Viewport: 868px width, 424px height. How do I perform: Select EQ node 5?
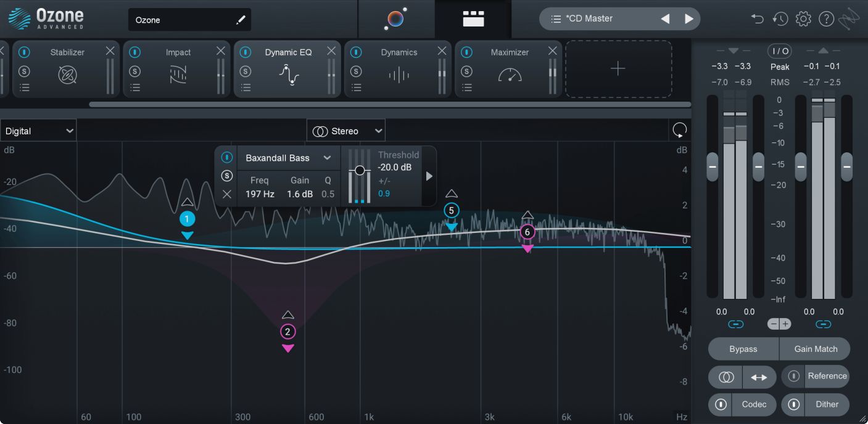point(452,211)
